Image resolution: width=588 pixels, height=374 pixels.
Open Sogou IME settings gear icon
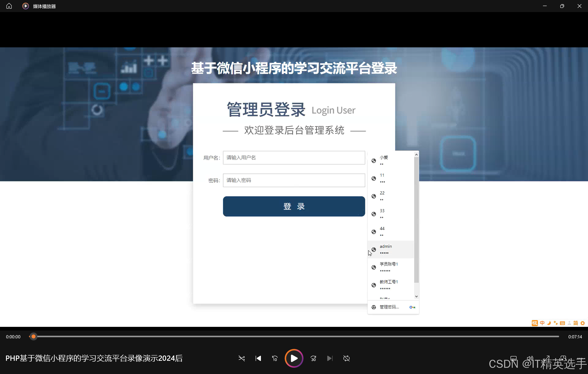click(x=583, y=323)
